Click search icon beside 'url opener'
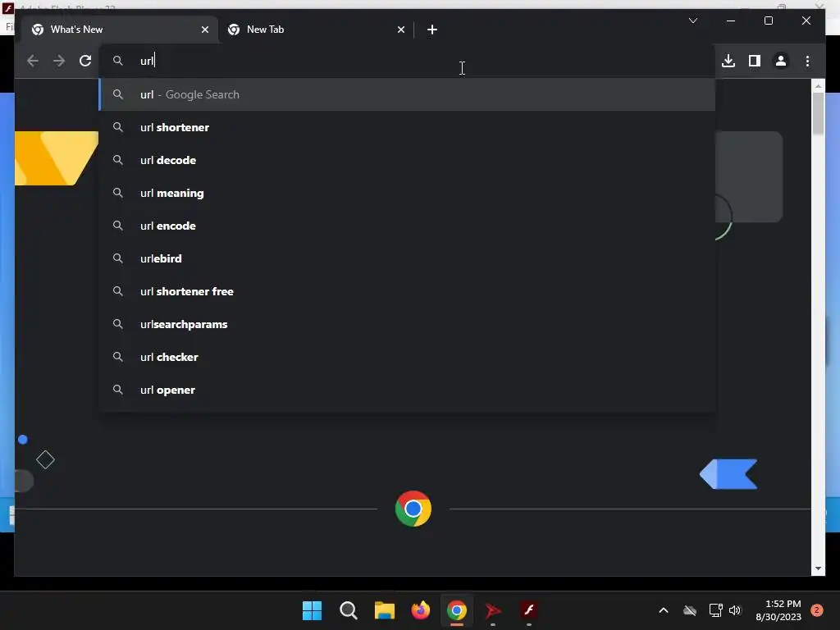 pyautogui.click(x=118, y=390)
